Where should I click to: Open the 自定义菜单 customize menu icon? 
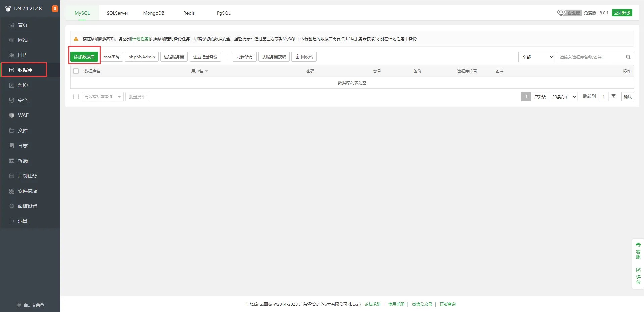(19, 305)
